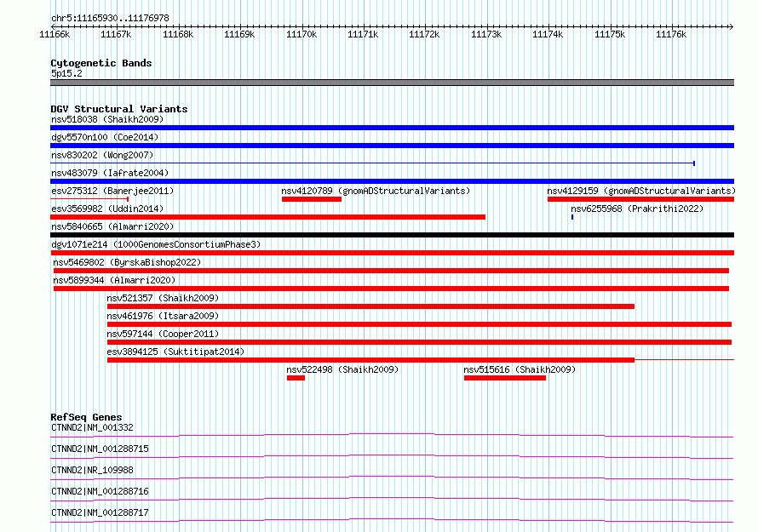Open the nsv830202 (Wong2007) variant label
Screen dimensions: 758x532
[x=102, y=155]
